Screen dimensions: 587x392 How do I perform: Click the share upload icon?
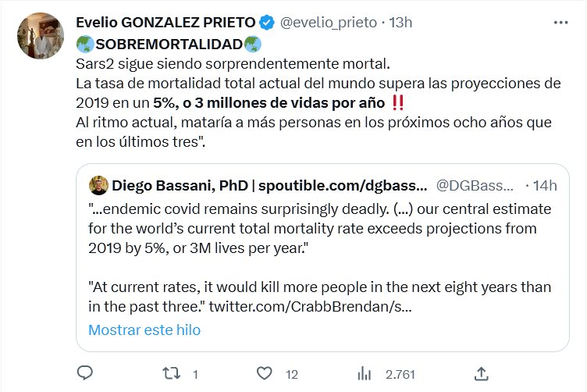click(x=482, y=373)
